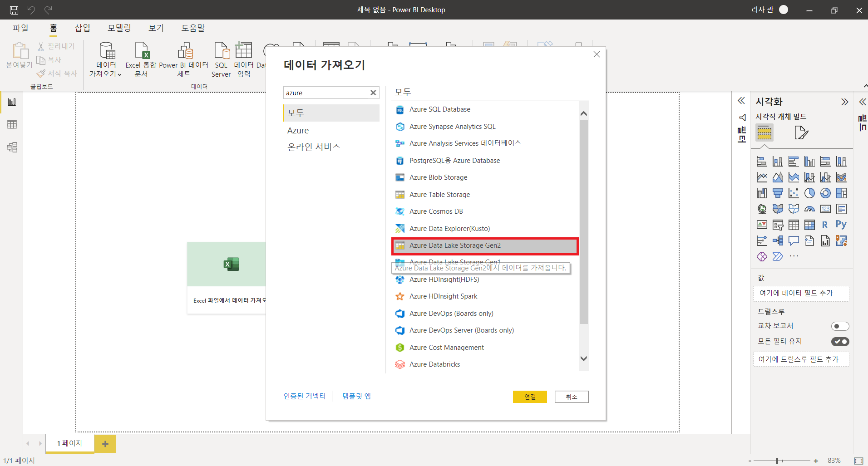Switch to the 보기 ribbon tab
The height and width of the screenshot is (466, 868).
point(156,28)
